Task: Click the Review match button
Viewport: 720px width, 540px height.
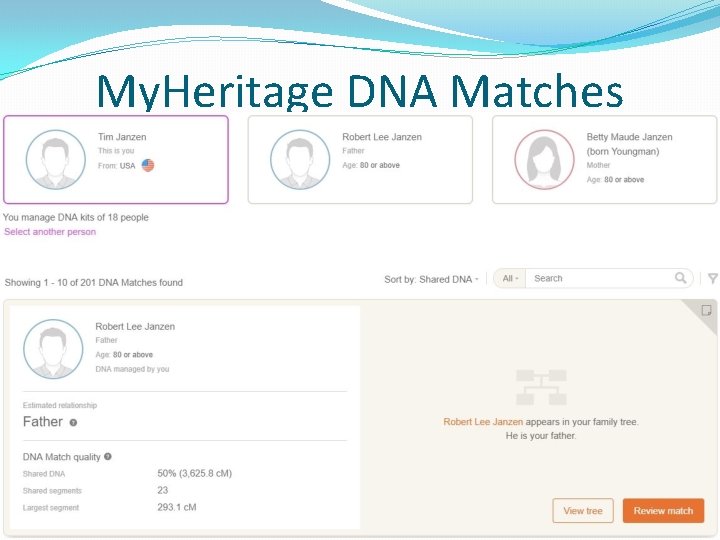Action: pos(663,511)
